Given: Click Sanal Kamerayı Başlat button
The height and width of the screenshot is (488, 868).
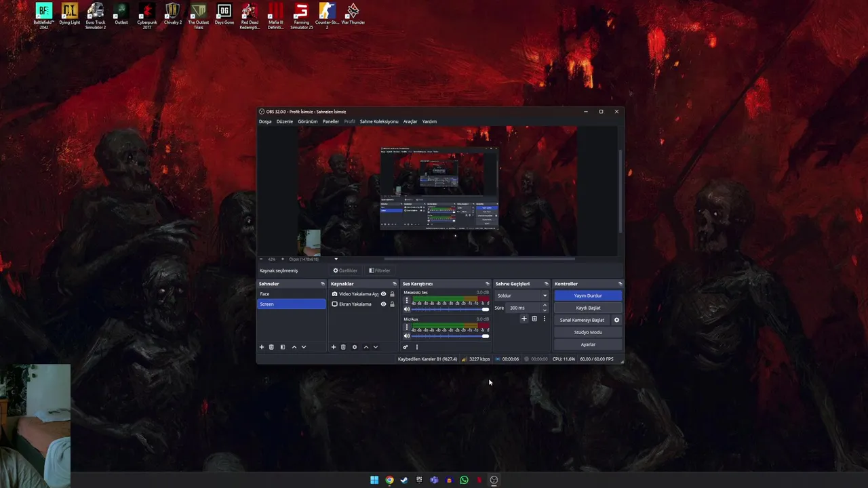Looking at the screenshot, I should tap(582, 320).
